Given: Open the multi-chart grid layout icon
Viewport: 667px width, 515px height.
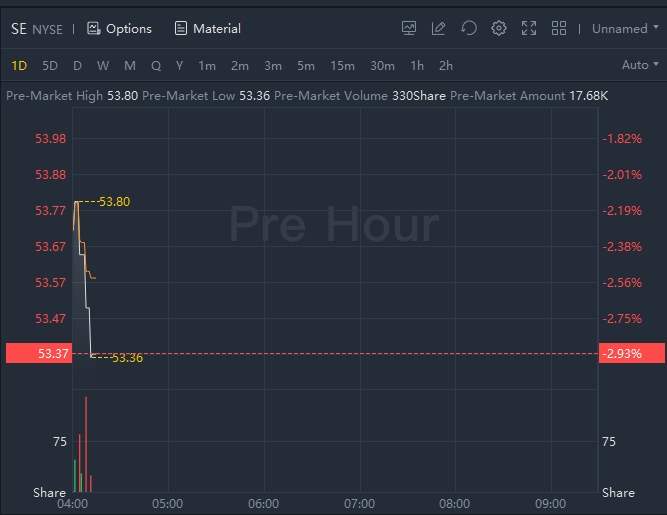Looking at the screenshot, I should coord(559,28).
